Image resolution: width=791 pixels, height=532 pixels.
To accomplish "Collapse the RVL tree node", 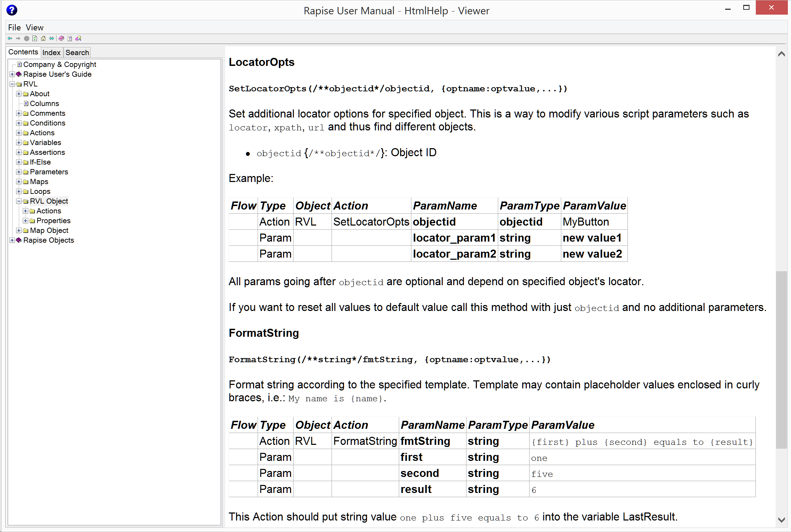I will click(x=12, y=84).
